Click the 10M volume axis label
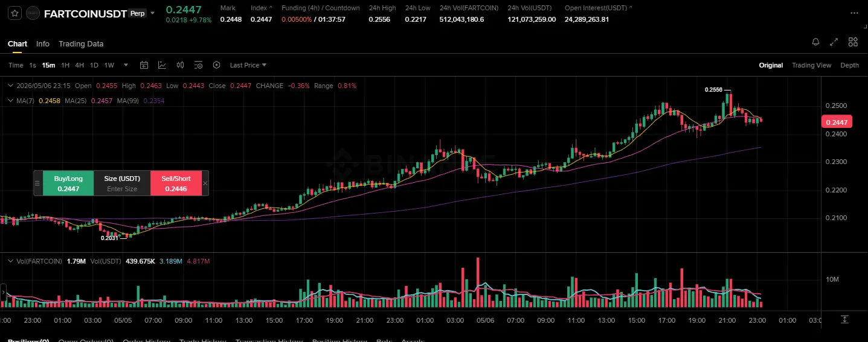The width and height of the screenshot is (868, 342). coord(832,279)
